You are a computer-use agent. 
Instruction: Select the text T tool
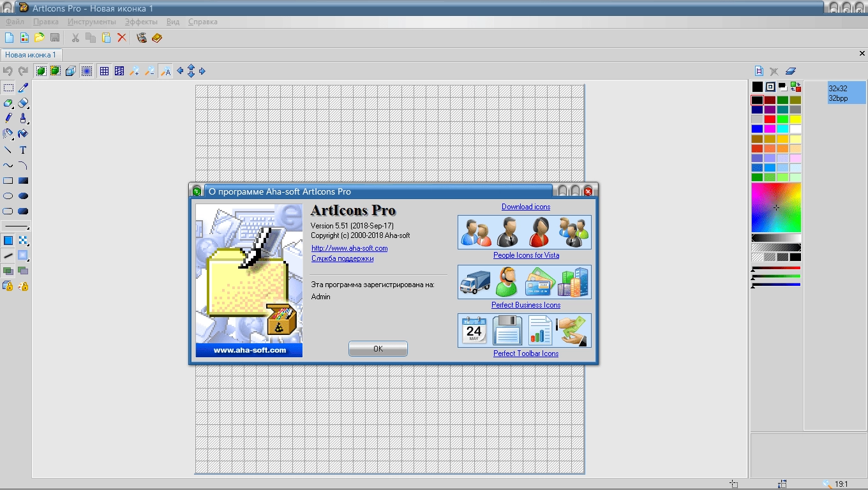coord(23,150)
